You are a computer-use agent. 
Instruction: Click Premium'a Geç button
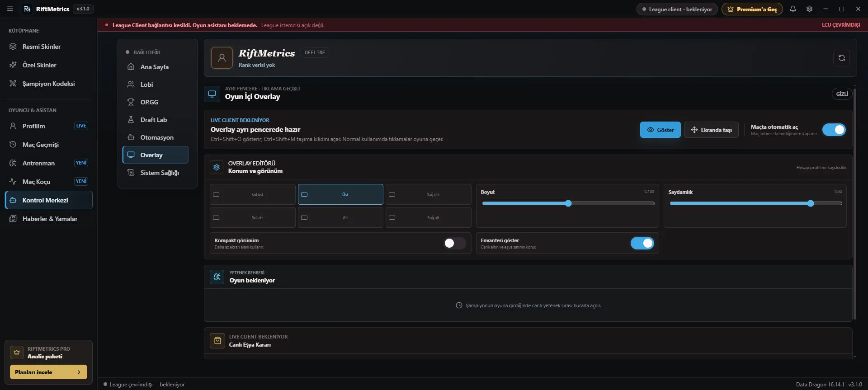coord(752,9)
